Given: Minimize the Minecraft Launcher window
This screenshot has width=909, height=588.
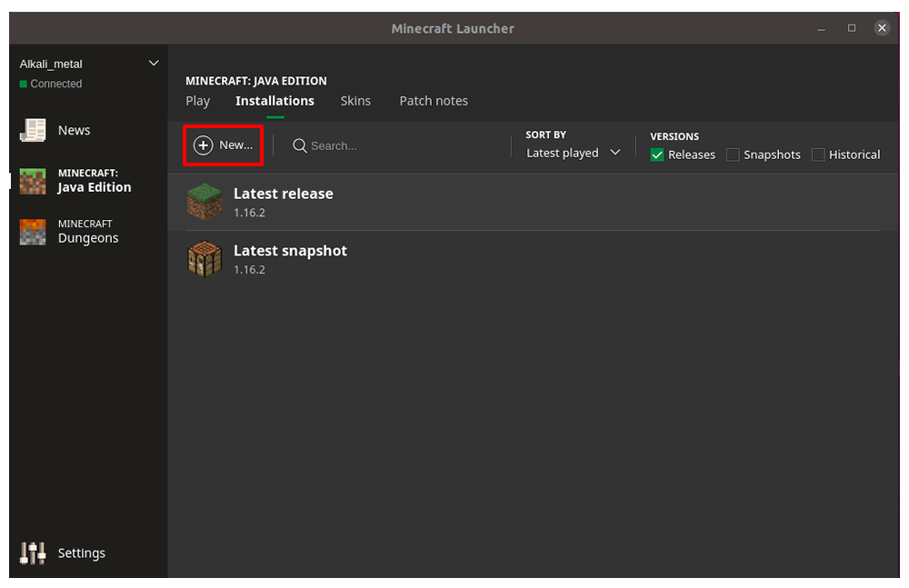Looking at the screenshot, I should (x=822, y=28).
